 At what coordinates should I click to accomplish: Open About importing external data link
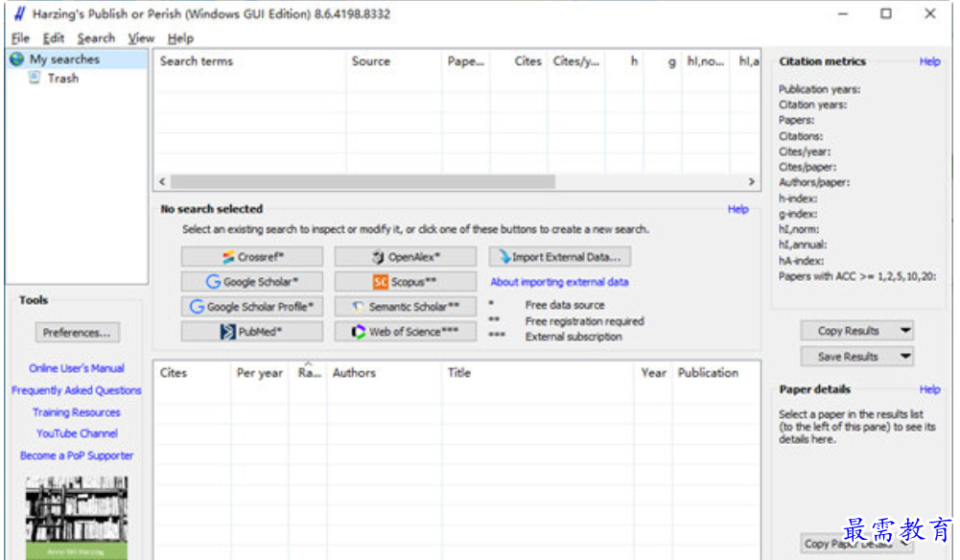coord(559,282)
